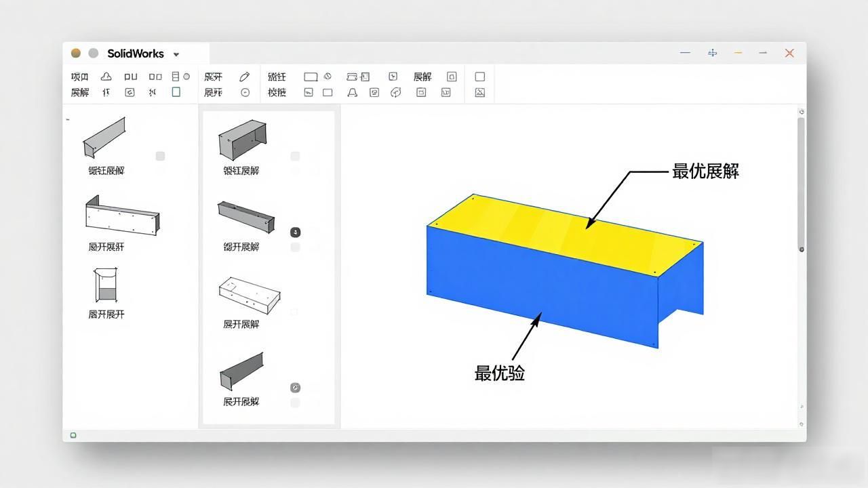Click the 展解 label at ribbon's bottom left
Image resolution: width=868 pixels, height=488 pixels.
click(x=79, y=92)
